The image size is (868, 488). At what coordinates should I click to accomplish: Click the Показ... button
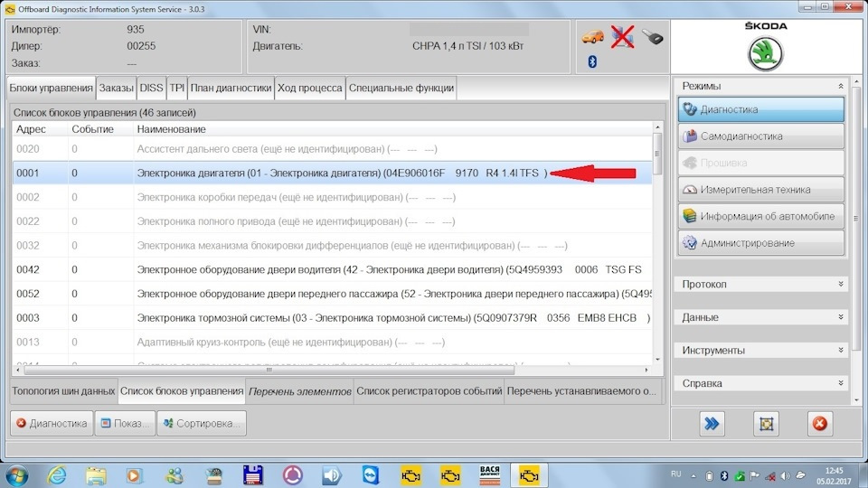[x=125, y=423]
